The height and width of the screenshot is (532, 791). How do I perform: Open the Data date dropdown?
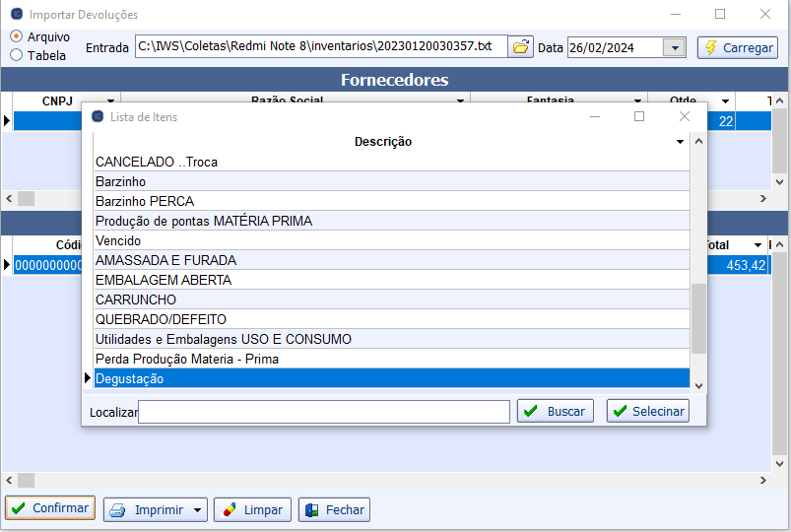click(x=675, y=47)
